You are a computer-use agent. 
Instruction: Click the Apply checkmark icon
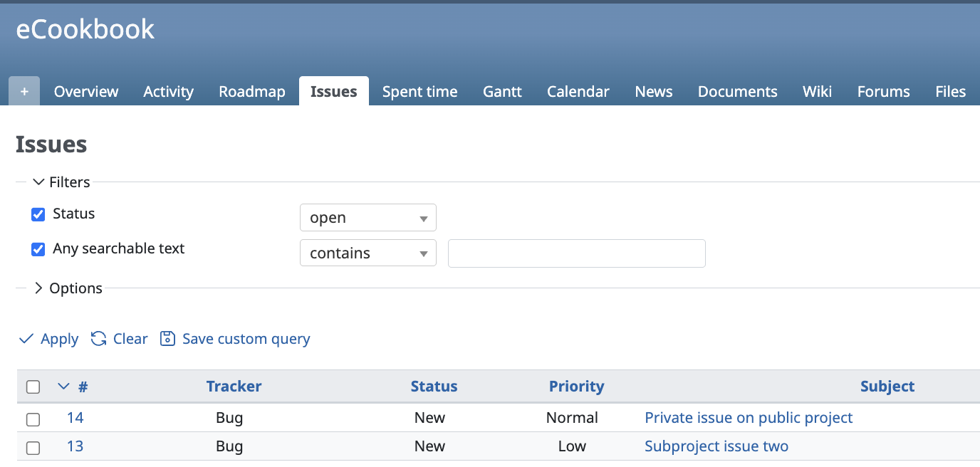point(26,339)
